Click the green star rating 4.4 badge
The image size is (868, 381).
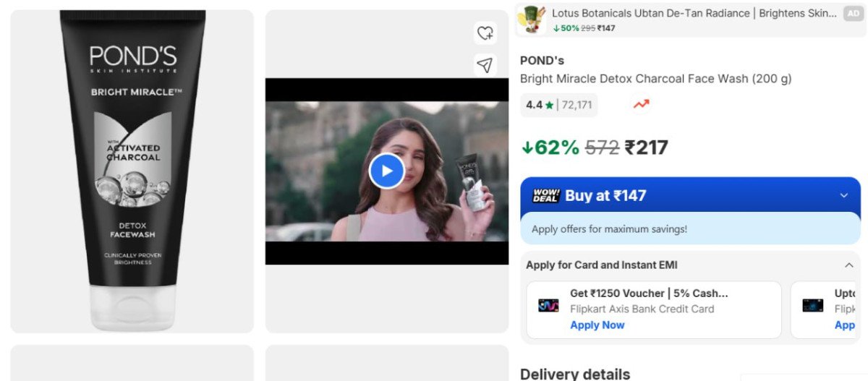tap(539, 105)
